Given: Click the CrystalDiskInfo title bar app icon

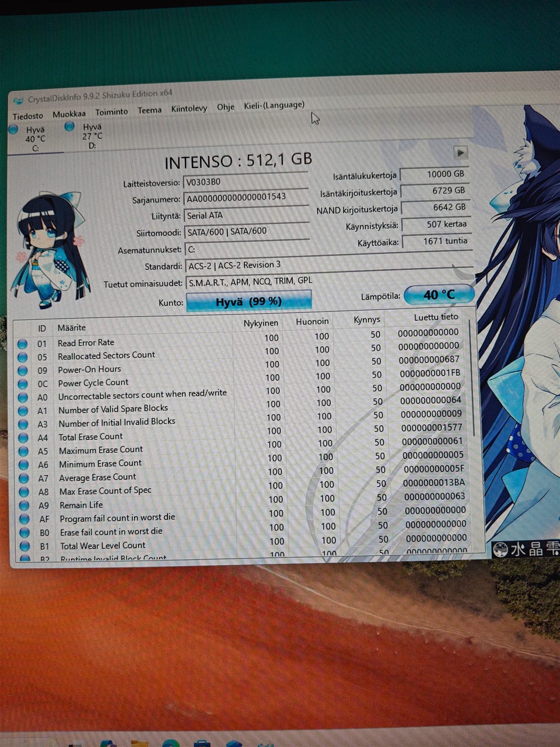Looking at the screenshot, I should [x=19, y=100].
